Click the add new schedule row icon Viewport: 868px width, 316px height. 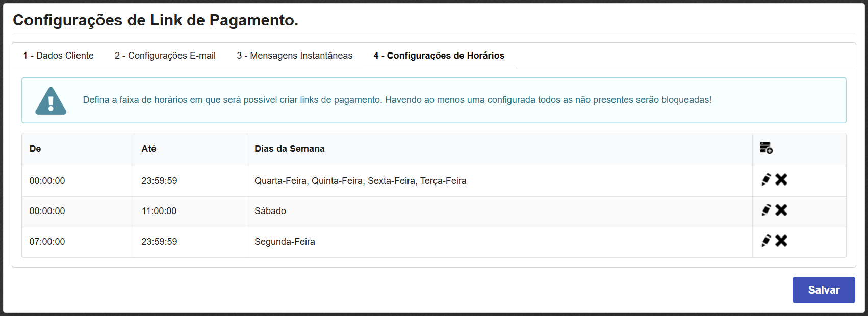(766, 148)
